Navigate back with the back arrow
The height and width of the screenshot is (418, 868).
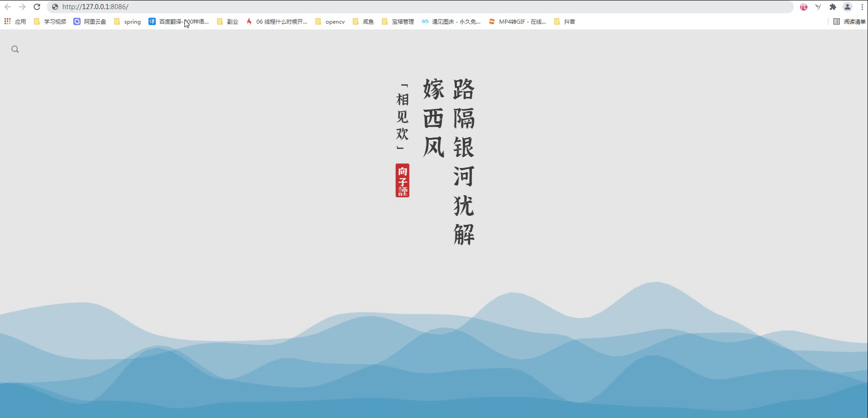[8, 7]
